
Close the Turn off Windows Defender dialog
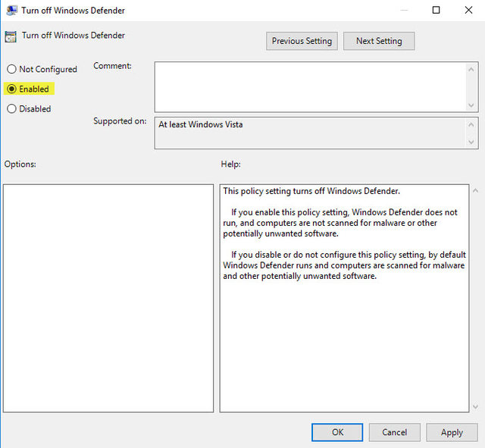tap(468, 10)
